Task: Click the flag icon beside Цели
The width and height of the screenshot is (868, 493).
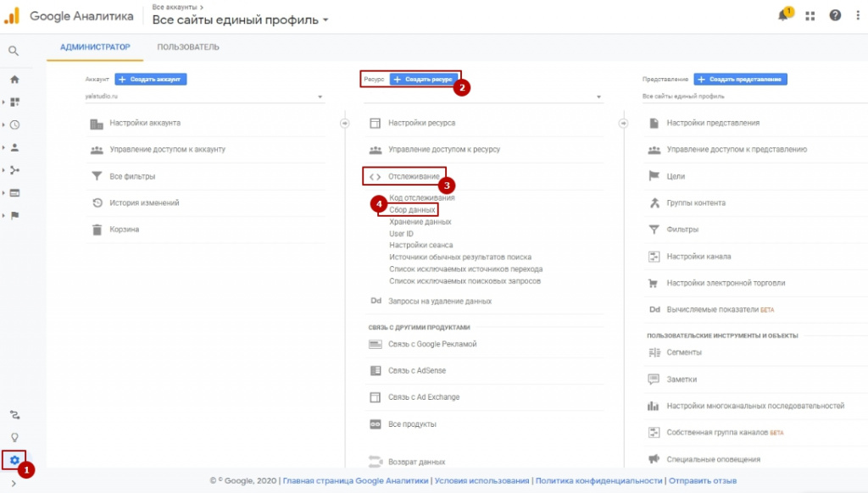Action: pyautogui.click(x=654, y=176)
